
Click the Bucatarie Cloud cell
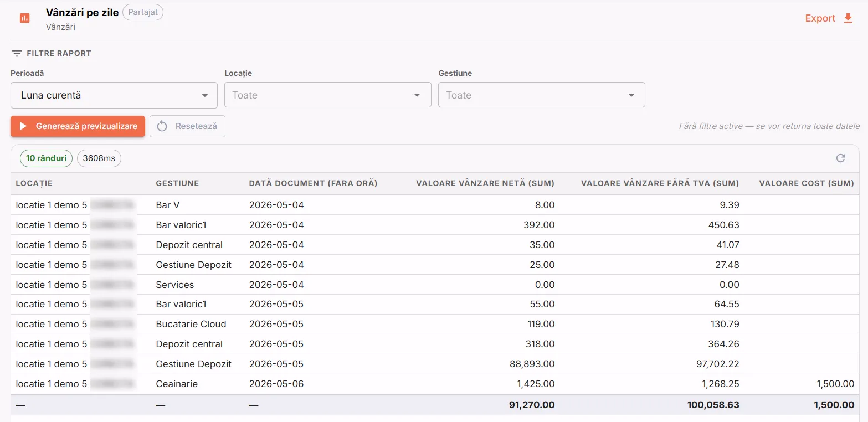coord(191,324)
